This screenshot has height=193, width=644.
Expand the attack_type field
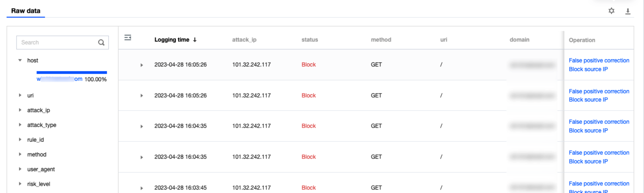click(20, 125)
